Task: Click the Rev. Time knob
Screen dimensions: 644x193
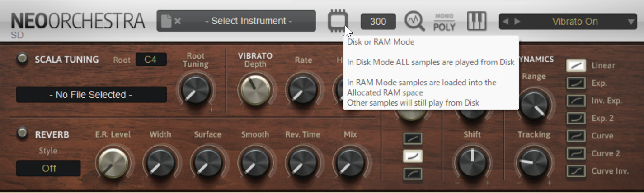Action: tap(302, 163)
